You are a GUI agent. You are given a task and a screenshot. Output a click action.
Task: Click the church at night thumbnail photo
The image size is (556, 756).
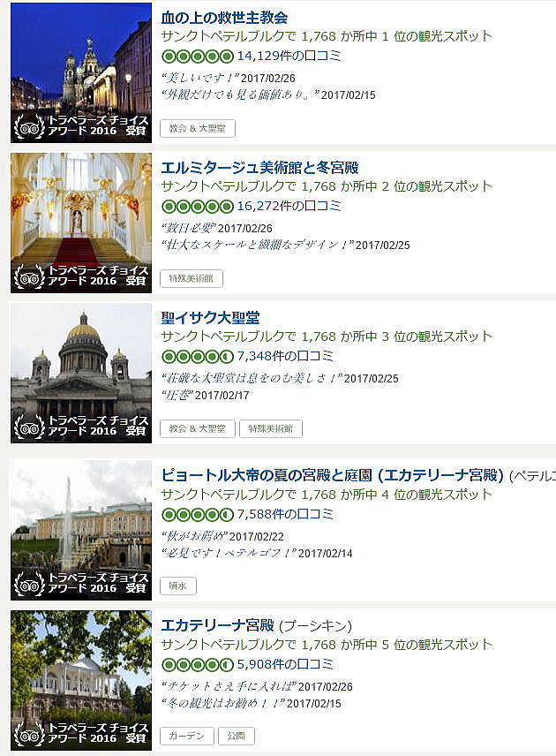tap(81, 72)
